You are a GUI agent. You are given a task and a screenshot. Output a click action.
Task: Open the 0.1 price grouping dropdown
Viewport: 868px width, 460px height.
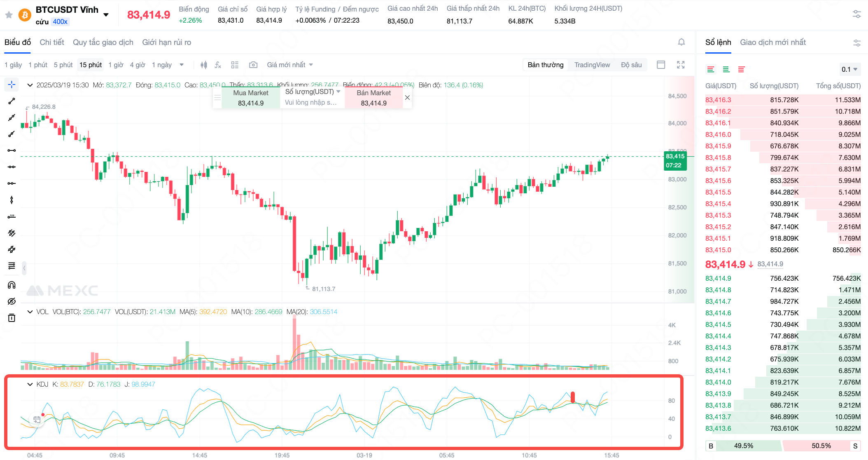849,69
